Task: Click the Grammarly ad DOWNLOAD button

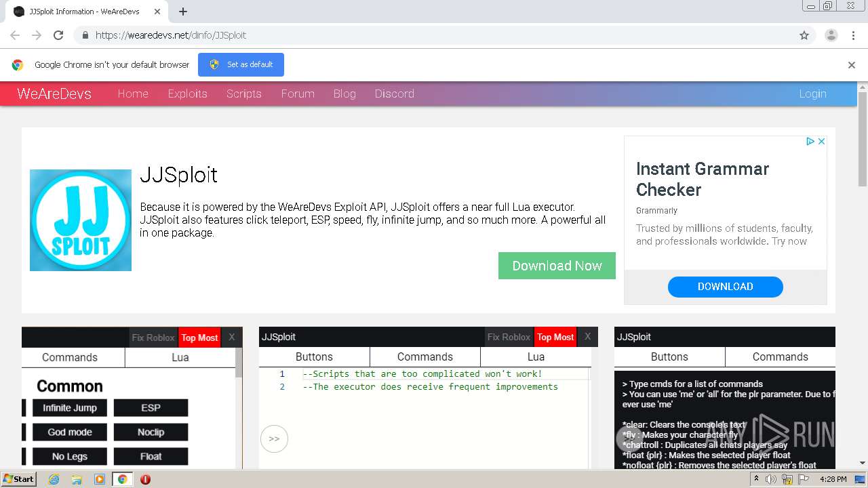Action: (x=726, y=287)
